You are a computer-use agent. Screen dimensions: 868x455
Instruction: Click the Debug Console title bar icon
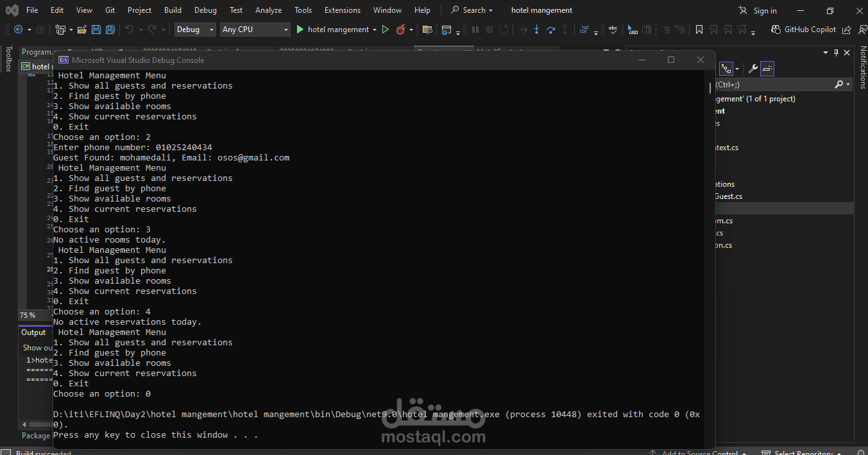(x=64, y=60)
